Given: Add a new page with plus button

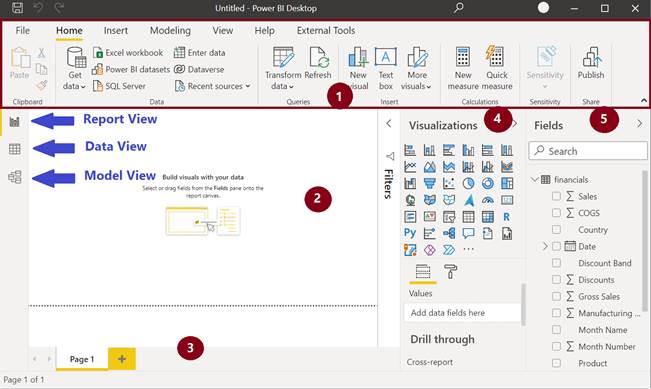Looking at the screenshot, I should point(122,359).
